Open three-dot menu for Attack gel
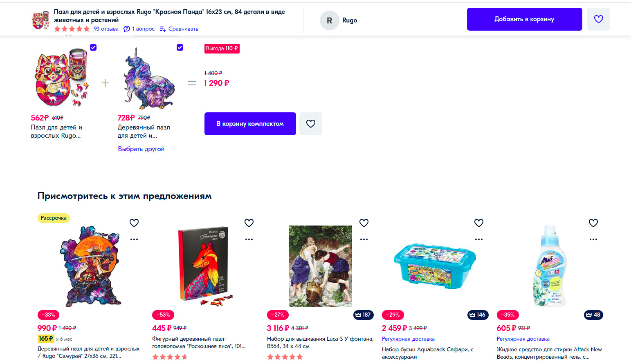631x364 pixels. (593, 239)
